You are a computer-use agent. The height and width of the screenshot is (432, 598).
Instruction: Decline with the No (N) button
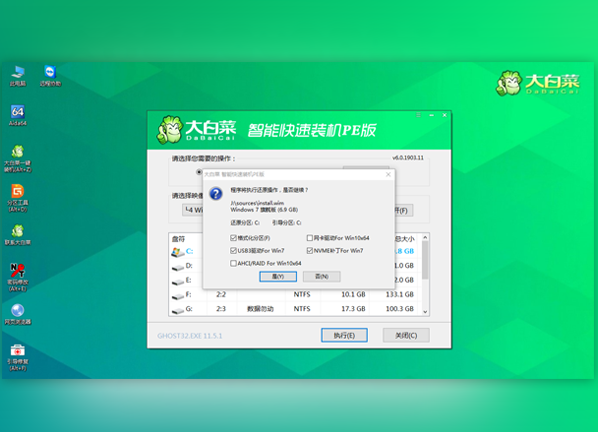pos(322,276)
